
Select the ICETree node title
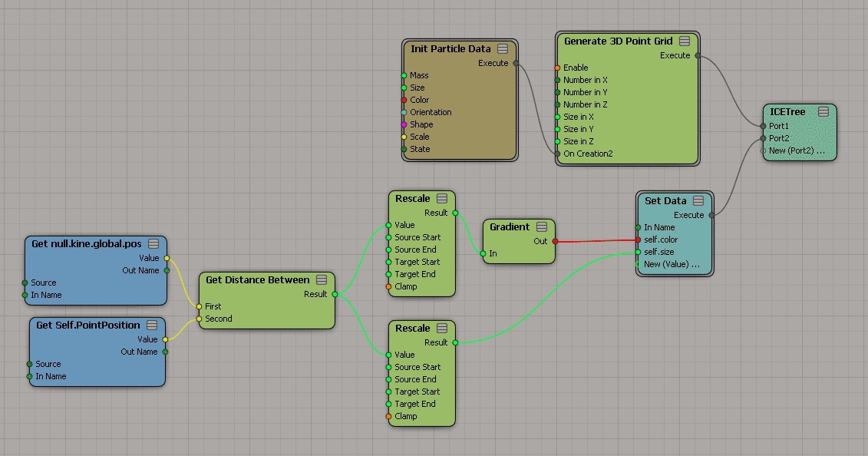787,112
